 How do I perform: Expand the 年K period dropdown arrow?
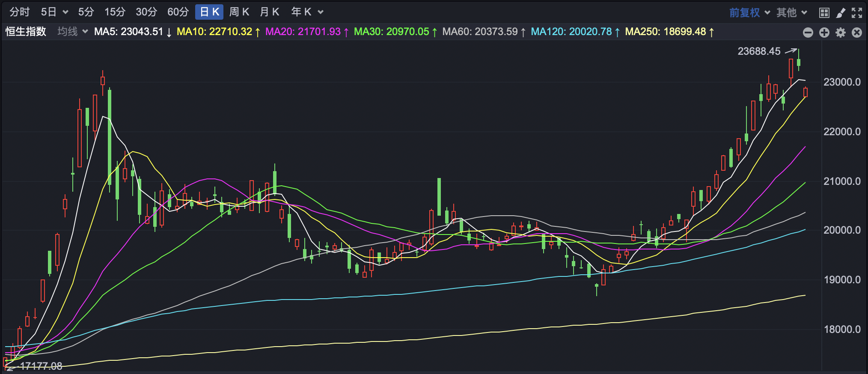tap(321, 12)
